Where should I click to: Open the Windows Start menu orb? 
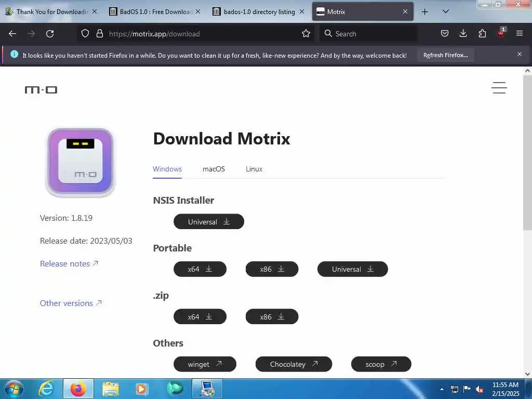coord(14,389)
